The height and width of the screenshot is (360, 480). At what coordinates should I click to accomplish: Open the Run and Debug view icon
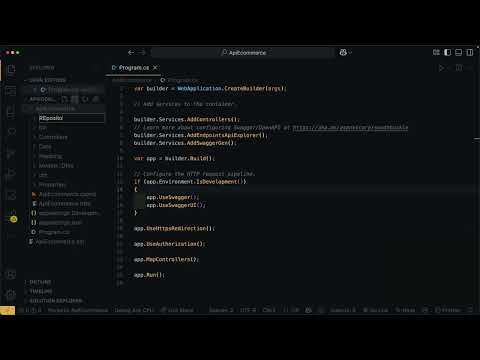[x=11, y=174]
